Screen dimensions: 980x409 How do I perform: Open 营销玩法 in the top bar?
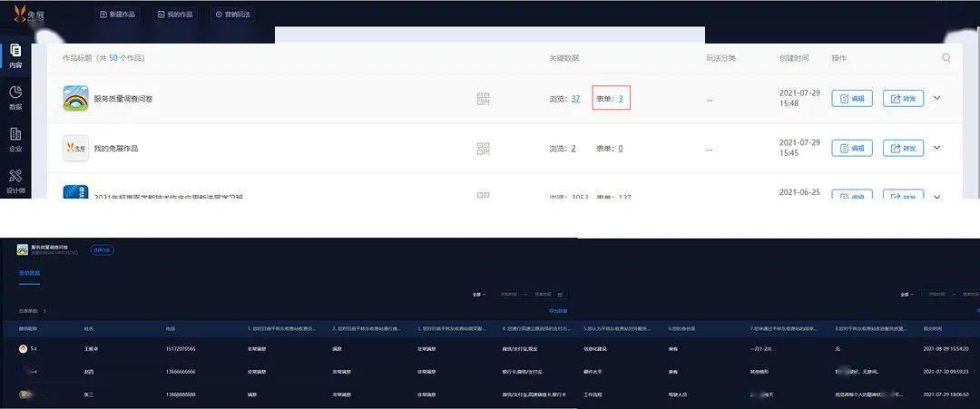coord(232,15)
